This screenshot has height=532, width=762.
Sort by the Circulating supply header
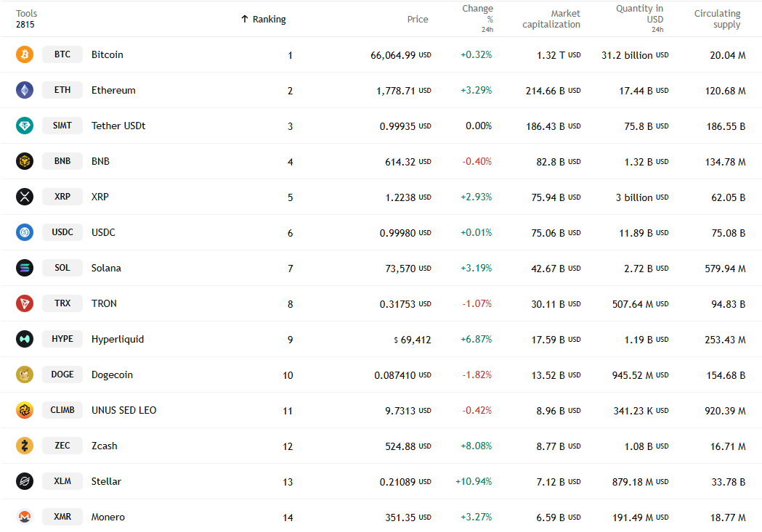pos(717,19)
